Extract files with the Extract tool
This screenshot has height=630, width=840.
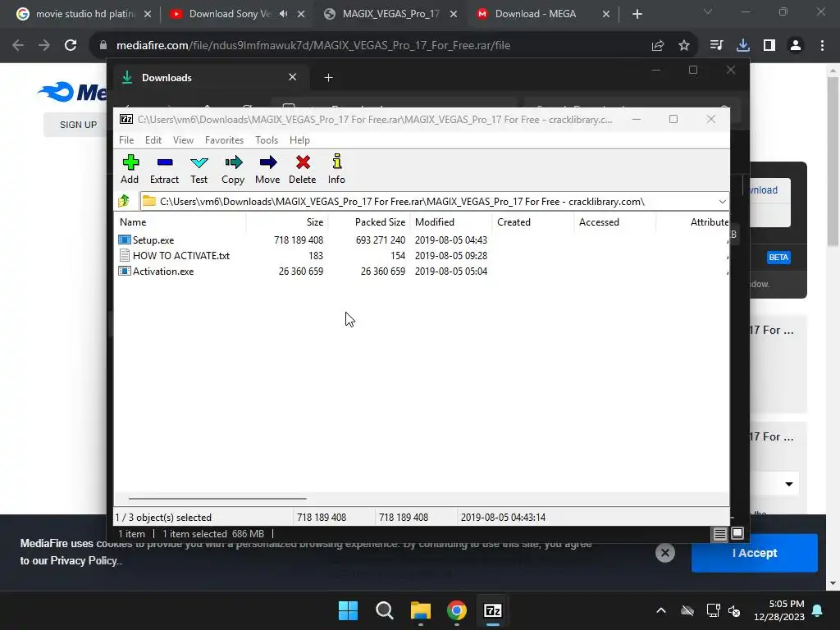(164, 169)
